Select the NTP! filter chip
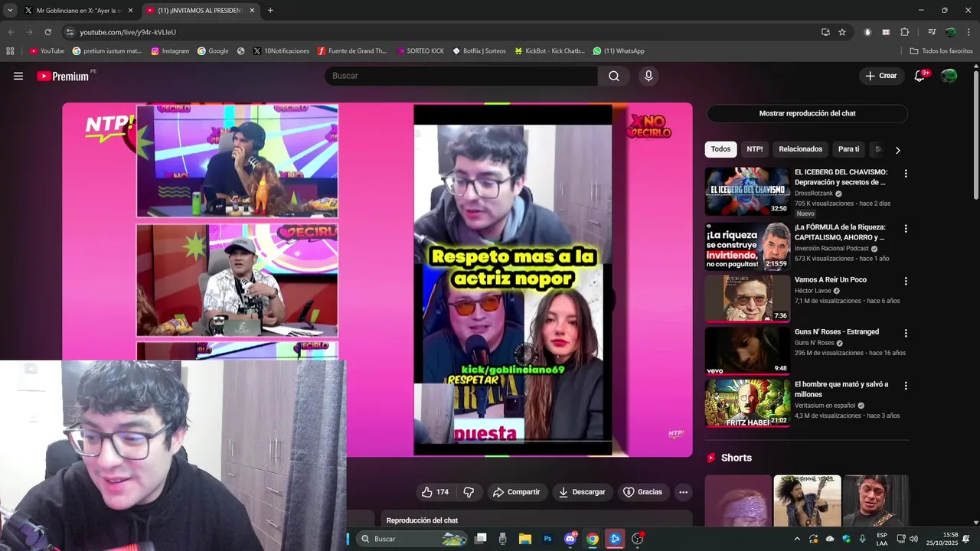Viewport: 980px width, 551px height. pos(755,149)
